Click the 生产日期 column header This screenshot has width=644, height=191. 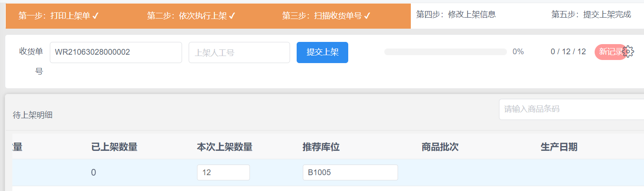tap(559, 147)
